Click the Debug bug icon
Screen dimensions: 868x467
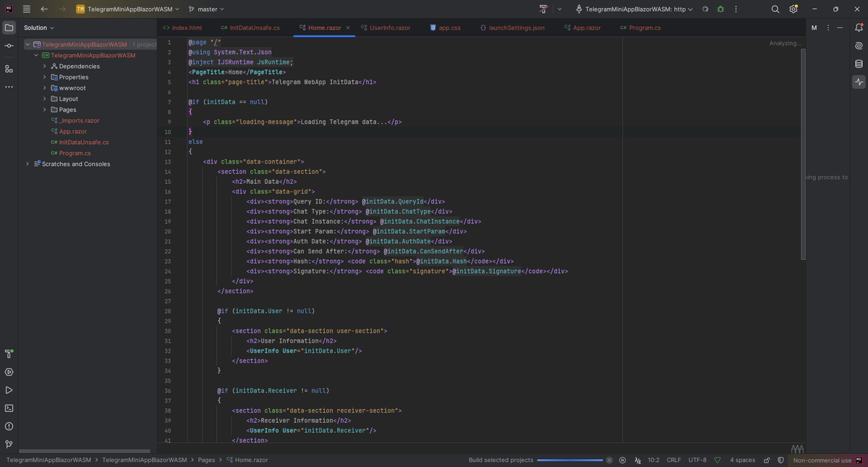tap(720, 9)
